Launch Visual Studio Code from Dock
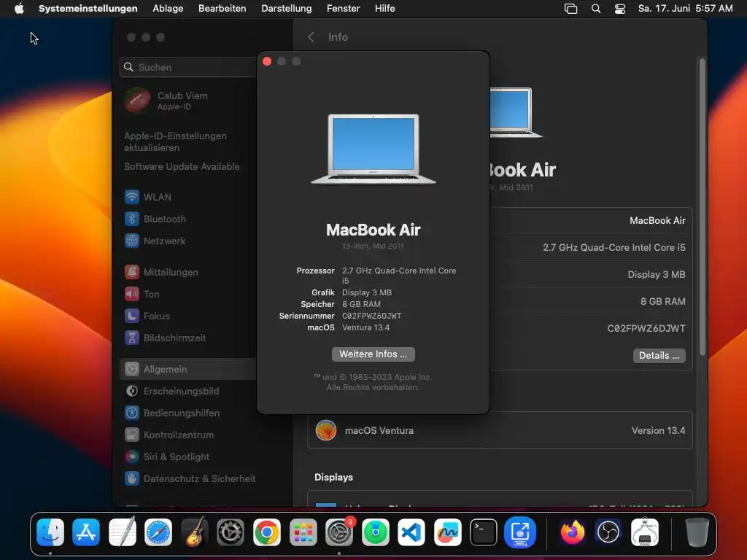The width and height of the screenshot is (747, 560). pyautogui.click(x=411, y=532)
